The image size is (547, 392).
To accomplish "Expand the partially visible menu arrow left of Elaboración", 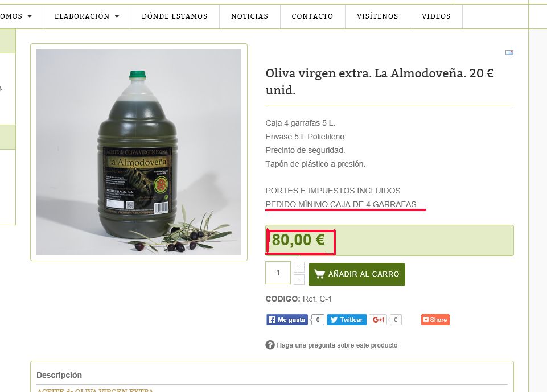I will click(x=30, y=16).
